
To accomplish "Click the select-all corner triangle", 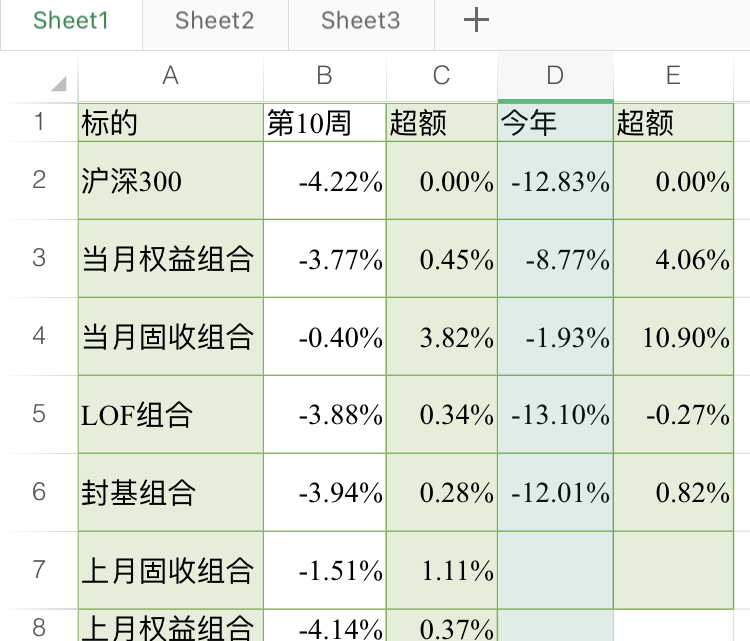I will pos(58,82).
